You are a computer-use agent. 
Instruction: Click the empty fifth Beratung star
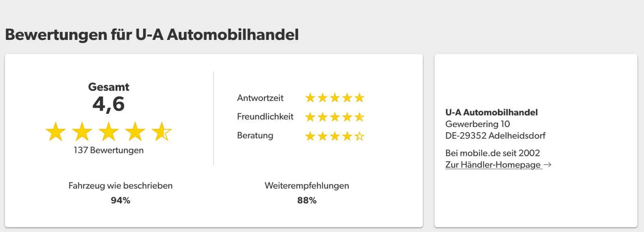tap(359, 136)
